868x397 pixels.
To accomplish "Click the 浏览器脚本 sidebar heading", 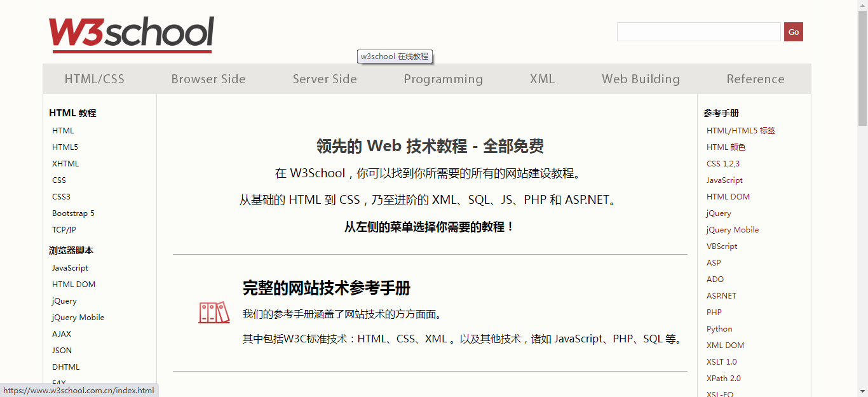I will (71, 250).
